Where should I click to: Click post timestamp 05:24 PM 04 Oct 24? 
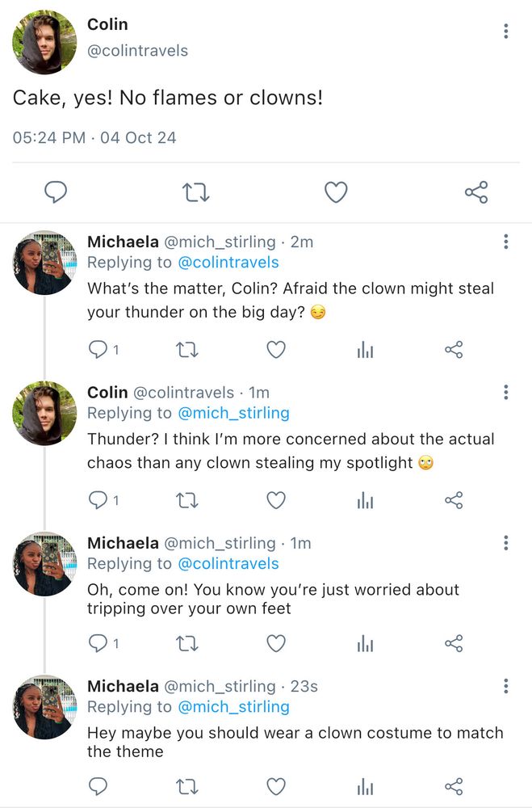click(x=94, y=137)
